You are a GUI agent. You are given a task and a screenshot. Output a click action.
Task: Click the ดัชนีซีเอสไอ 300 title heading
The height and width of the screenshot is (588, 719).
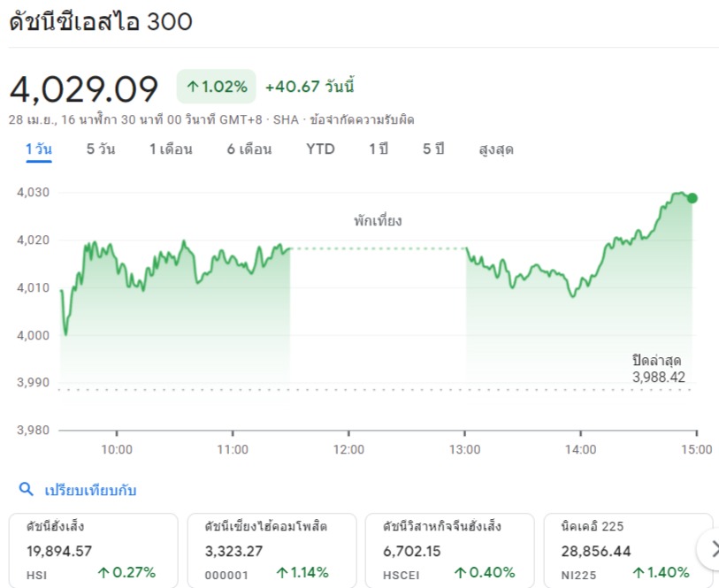click(x=100, y=22)
